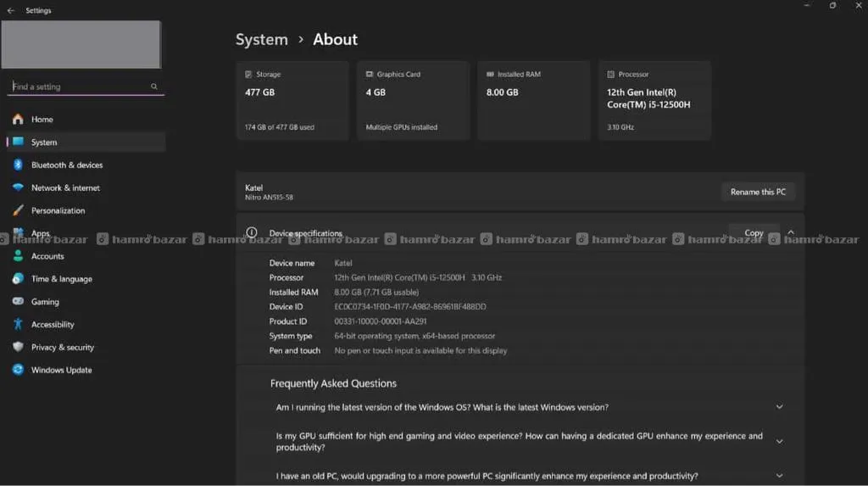Image resolution: width=868 pixels, height=486 pixels.
Task: Select the Bluetooth & devices icon
Action: click(x=18, y=165)
